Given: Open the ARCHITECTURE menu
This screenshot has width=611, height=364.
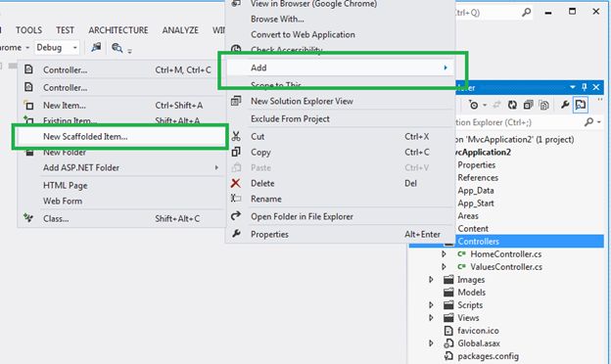Looking at the screenshot, I should pyautogui.click(x=118, y=30).
